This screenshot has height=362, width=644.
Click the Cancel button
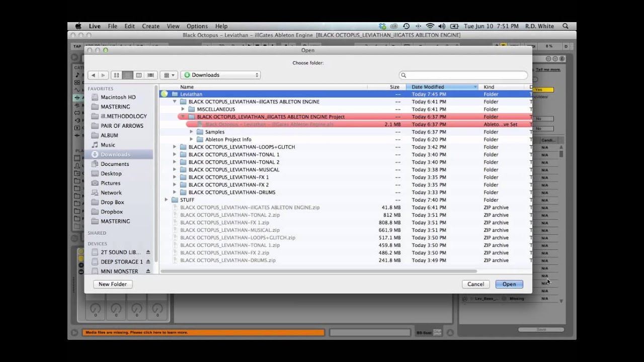click(475, 284)
